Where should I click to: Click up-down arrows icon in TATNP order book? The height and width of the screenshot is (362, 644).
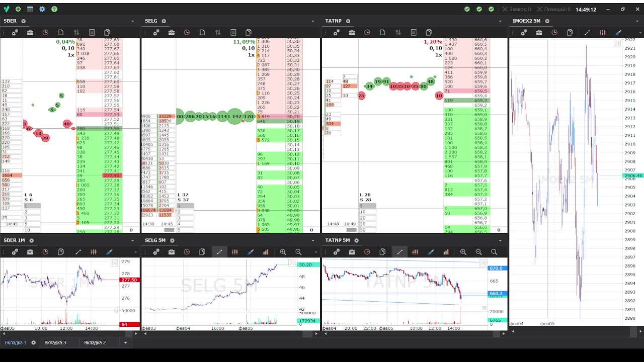398,32
